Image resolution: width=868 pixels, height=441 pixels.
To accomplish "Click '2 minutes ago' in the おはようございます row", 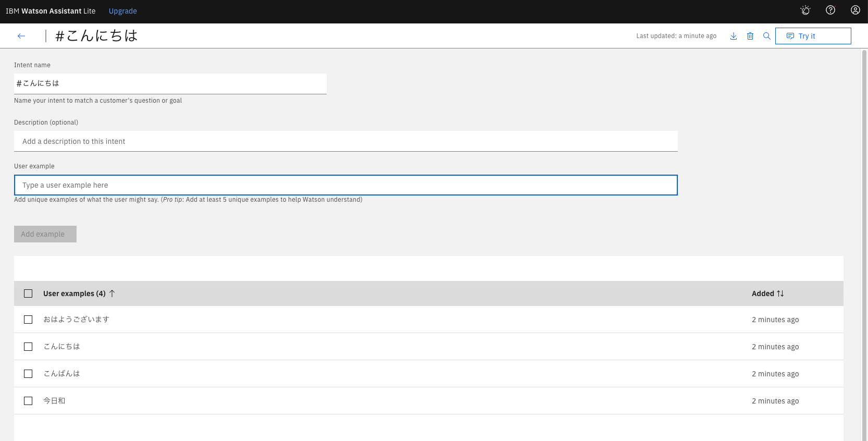I will tap(775, 320).
